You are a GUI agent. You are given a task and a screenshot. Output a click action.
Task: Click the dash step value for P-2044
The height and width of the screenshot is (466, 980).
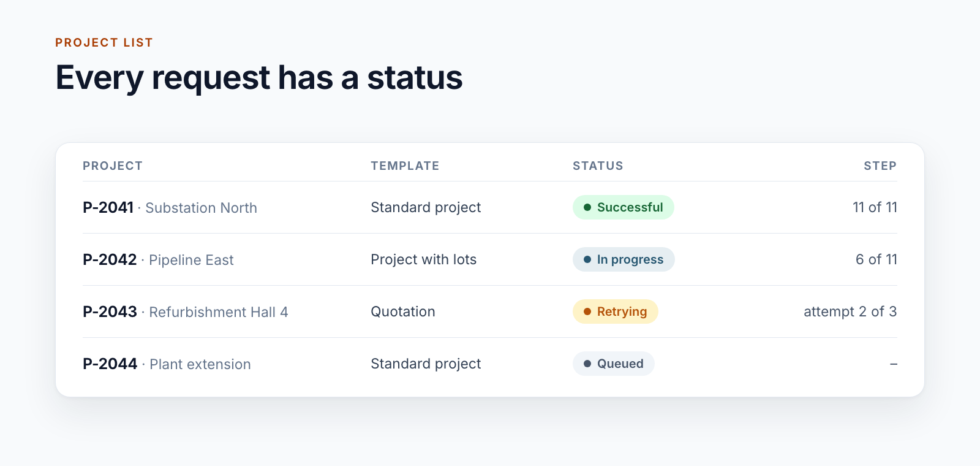[894, 364]
